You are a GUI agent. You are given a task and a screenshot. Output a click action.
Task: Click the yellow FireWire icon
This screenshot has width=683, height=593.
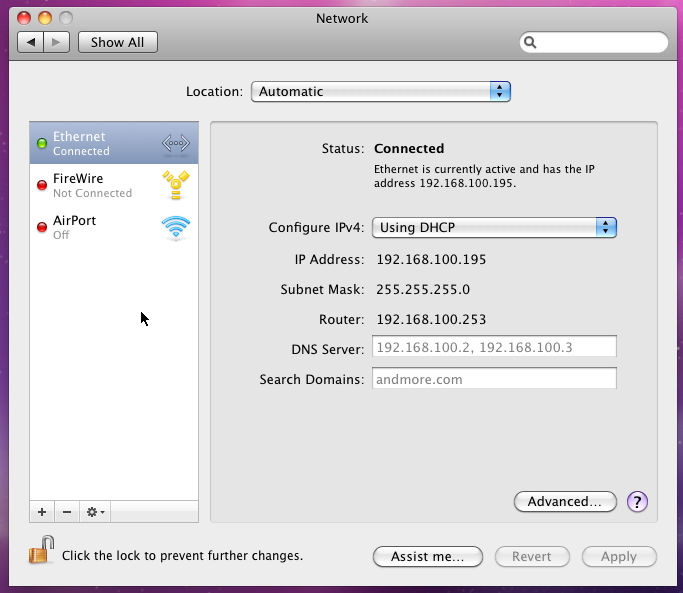click(175, 185)
